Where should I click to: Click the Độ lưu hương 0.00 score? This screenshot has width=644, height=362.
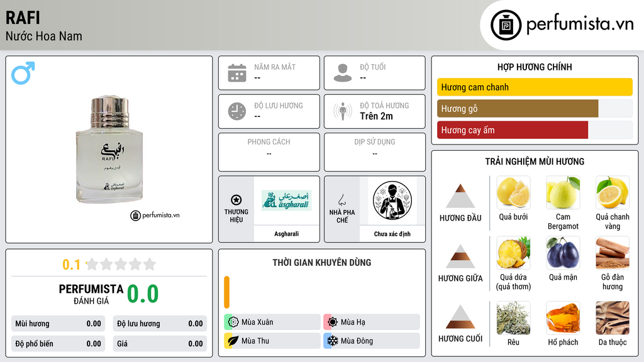[160, 324]
